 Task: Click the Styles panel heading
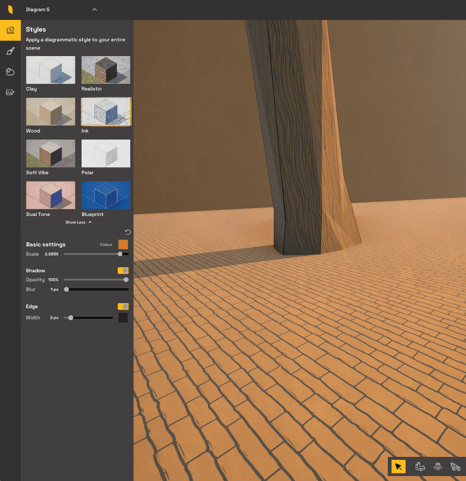coord(36,30)
